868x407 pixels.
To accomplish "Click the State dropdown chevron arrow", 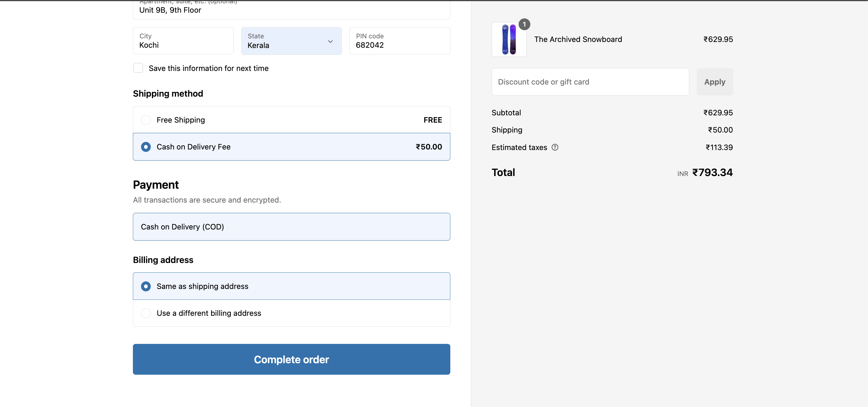I will [330, 41].
